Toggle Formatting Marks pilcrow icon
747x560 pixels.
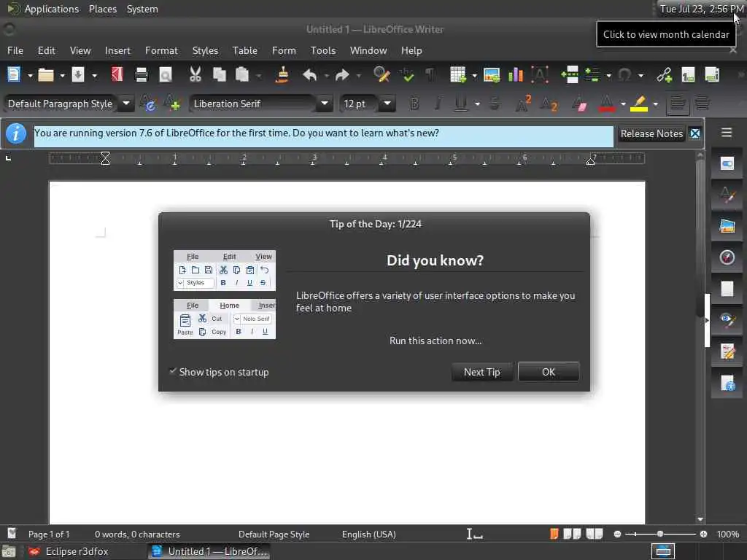coord(430,75)
